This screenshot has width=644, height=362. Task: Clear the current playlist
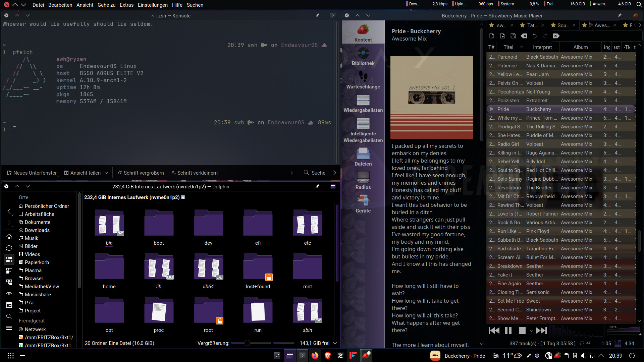pos(524,36)
